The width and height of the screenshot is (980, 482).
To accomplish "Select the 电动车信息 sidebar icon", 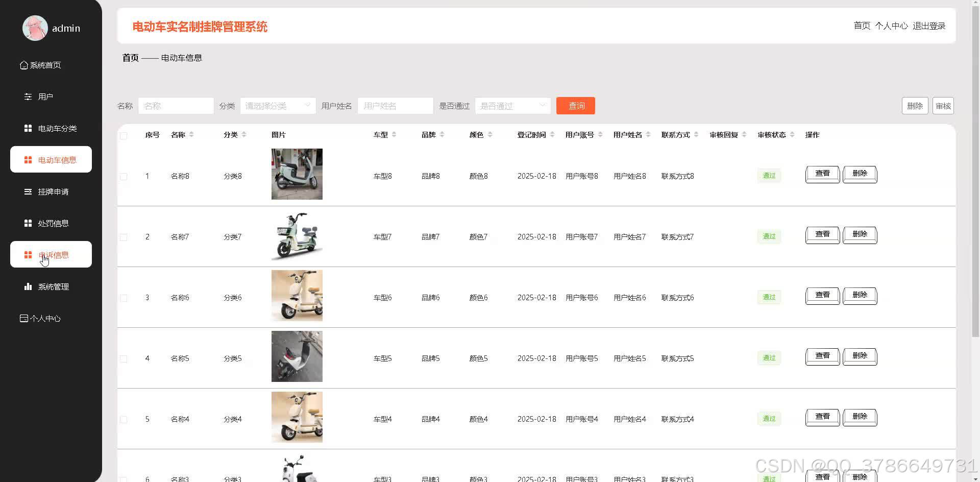I will (28, 159).
